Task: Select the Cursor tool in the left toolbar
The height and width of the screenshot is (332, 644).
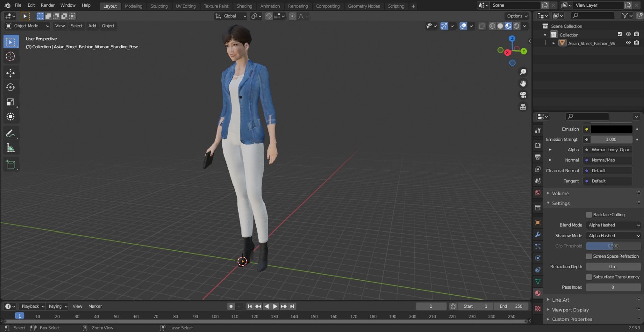Action: pyautogui.click(x=11, y=56)
